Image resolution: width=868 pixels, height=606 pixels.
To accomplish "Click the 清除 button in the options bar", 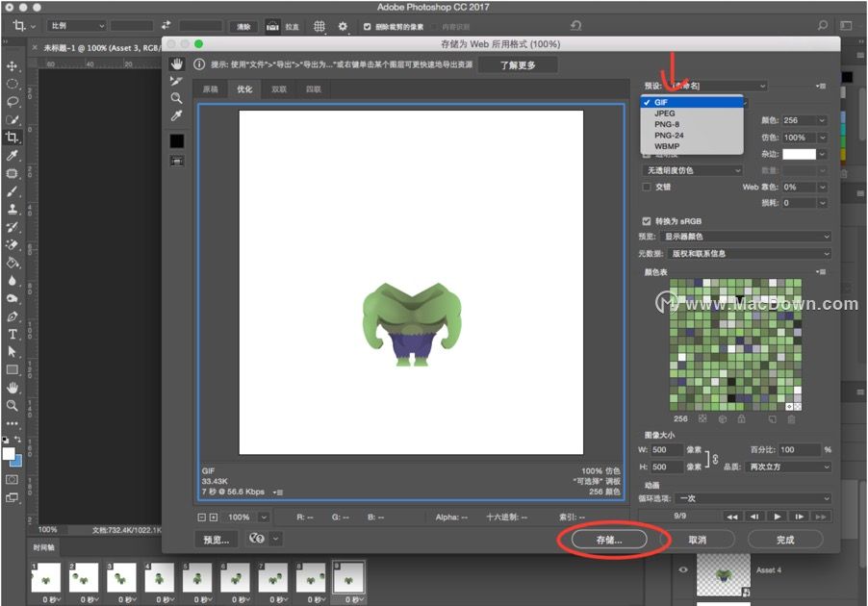I will coord(243,27).
